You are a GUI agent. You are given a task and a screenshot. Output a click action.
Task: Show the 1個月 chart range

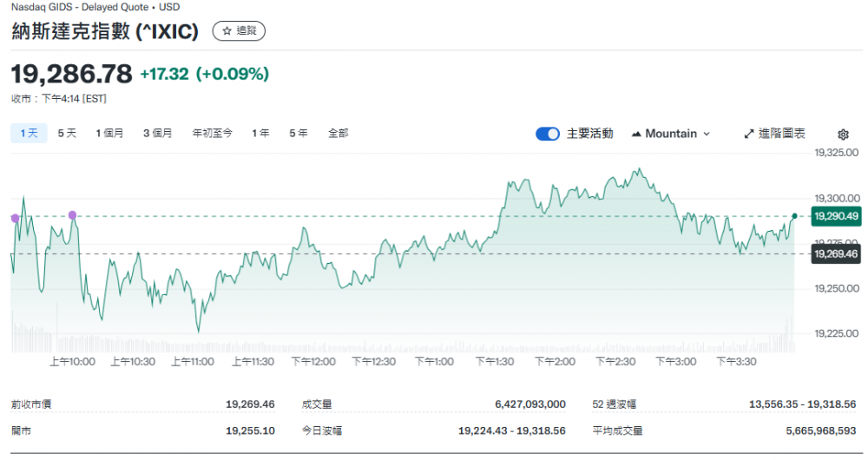pyautogui.click(x=109, y=133)
